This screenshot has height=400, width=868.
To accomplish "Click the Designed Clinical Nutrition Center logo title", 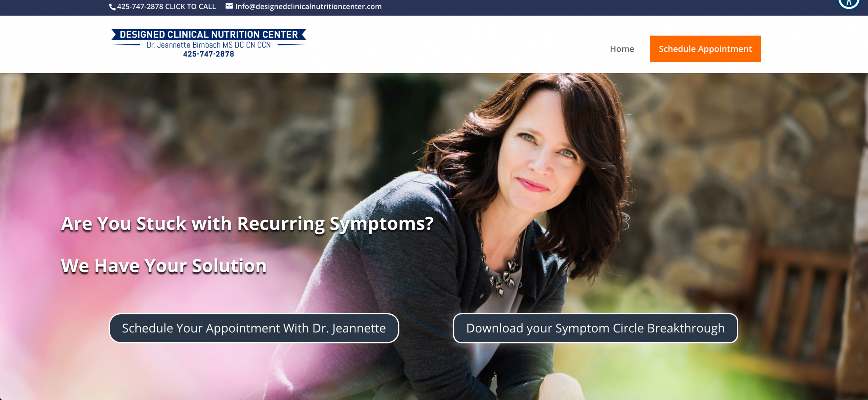I will pos(209,34).
